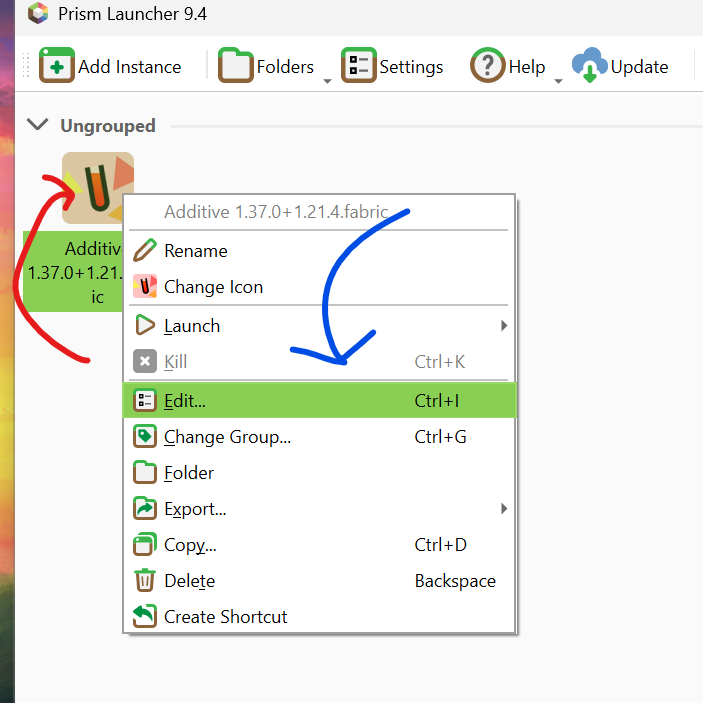Choose Copy... to duplicate instance
The height and width of the screenshot is (703, 703).
point(190,545)
